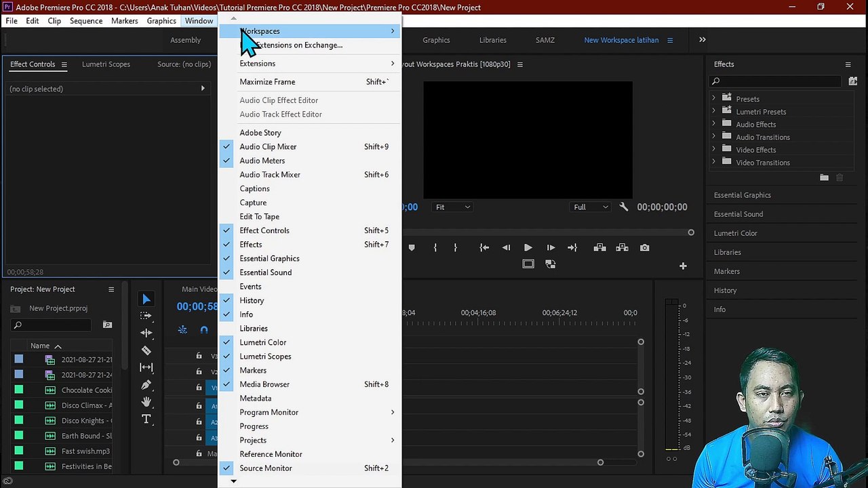The image size is (868, 488).
Task: Open the Fit zoom level dropdown
Action: [x=452, y=207]
